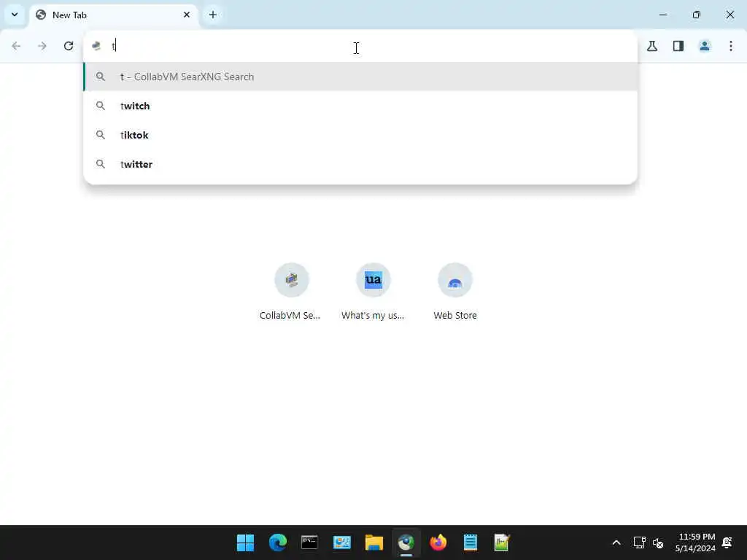Toggle the side panel icon
The width and height of the screenshot is (747, 560).
click(678, 46)
